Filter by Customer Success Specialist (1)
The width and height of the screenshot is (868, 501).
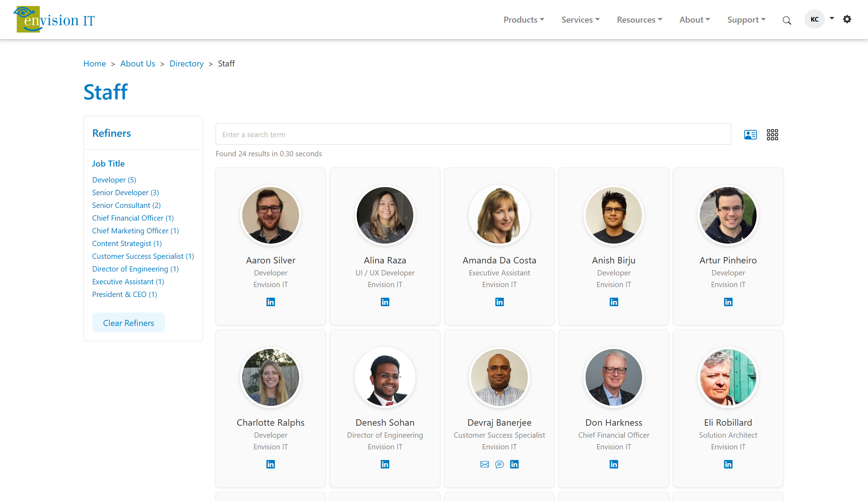[143, 256]
